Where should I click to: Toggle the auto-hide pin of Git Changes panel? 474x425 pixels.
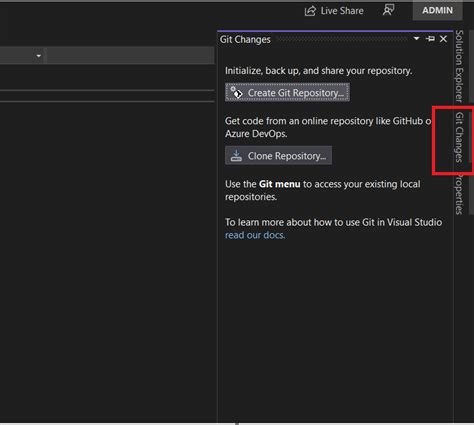coord(430,39)
